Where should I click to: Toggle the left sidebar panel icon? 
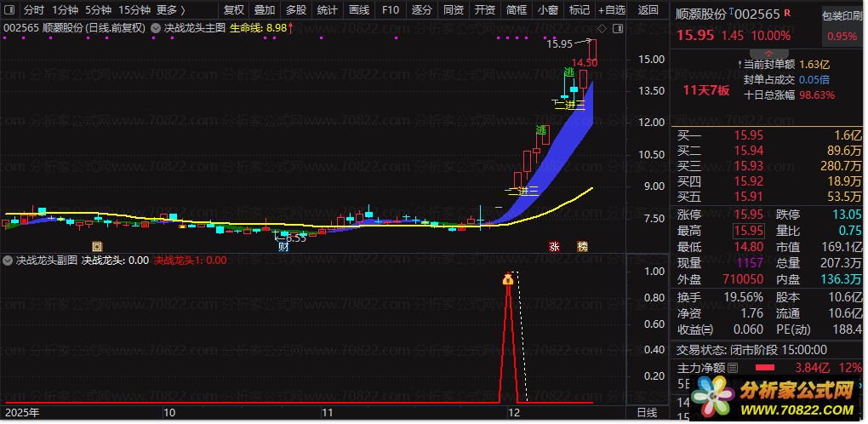(10, 10)
